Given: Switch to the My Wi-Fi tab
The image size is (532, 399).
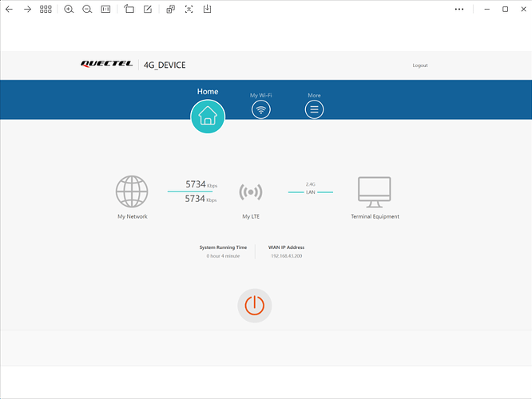Looking at the screenshot, I should 261,109.
